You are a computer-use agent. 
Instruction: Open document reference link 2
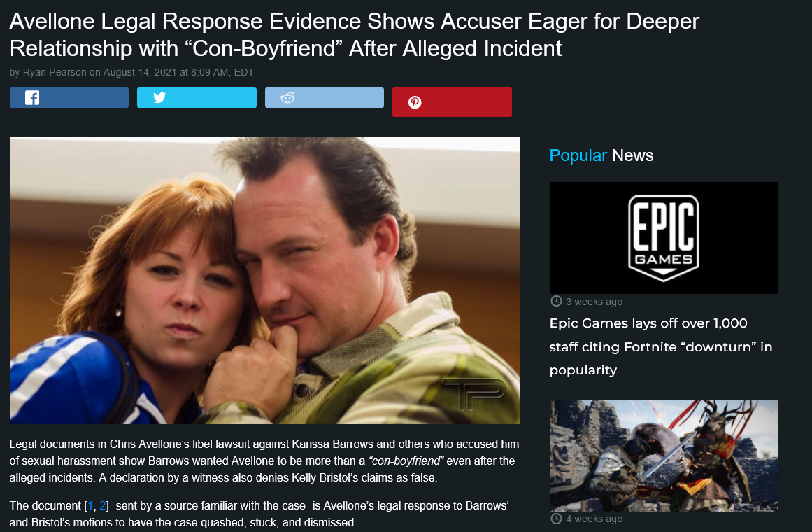(103, 505)
